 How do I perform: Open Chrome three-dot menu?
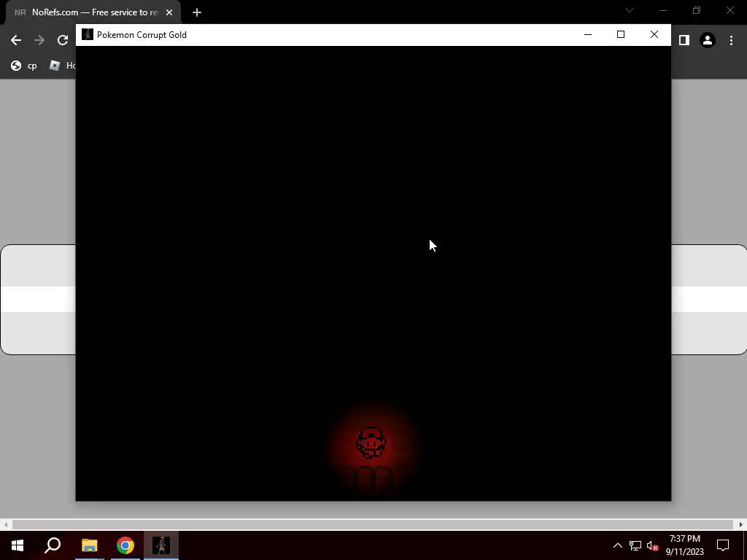[x=731, y=41]
